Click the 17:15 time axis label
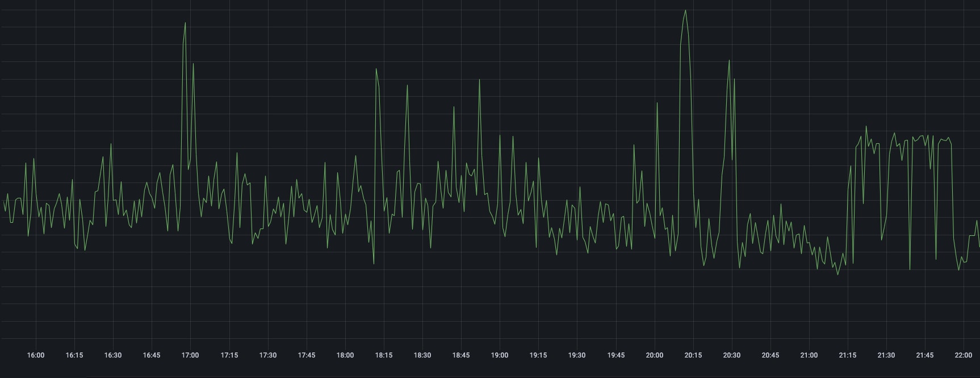 pos(229,355)
